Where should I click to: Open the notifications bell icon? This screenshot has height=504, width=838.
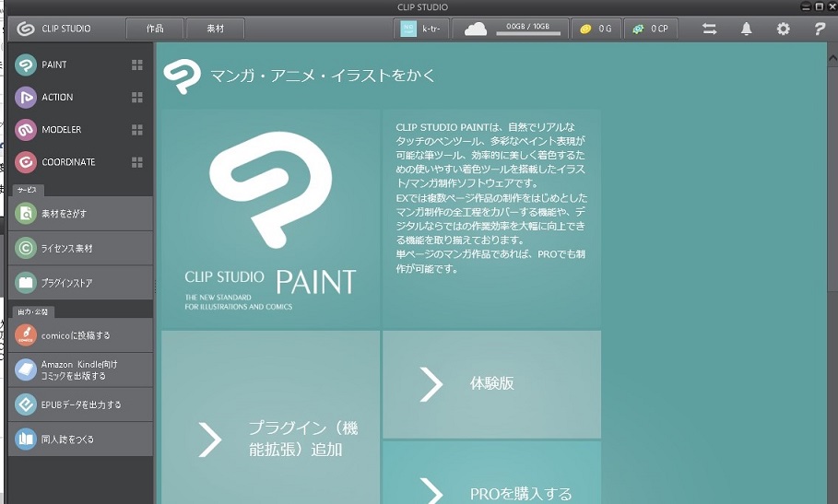(x=747, y=29)
